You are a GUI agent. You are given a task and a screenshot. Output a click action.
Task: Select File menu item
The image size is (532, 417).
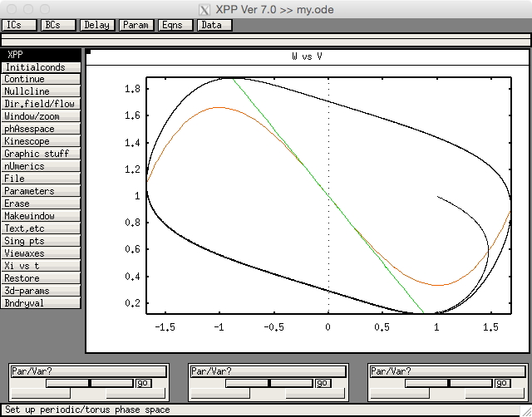pos(41,179)
